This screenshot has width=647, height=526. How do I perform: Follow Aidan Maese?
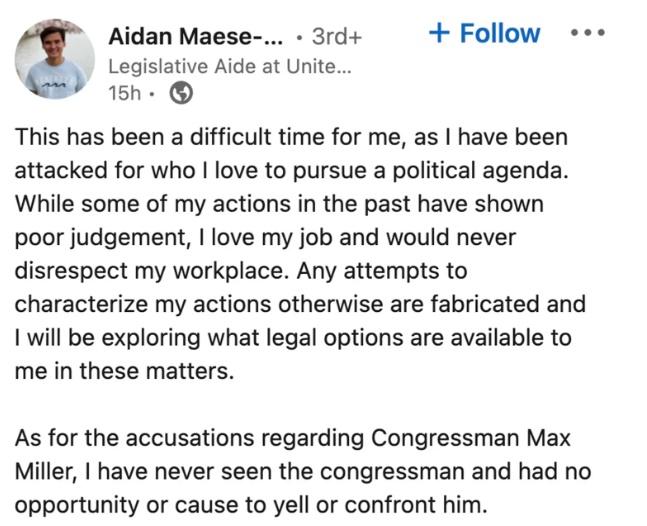[484, 33]
